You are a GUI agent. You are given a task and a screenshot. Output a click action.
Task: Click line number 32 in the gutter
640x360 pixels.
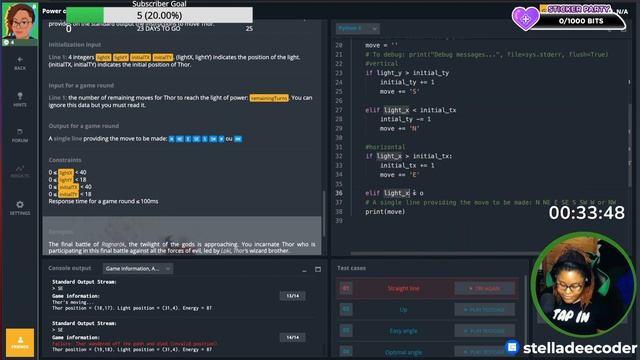[x=339, y=156]
